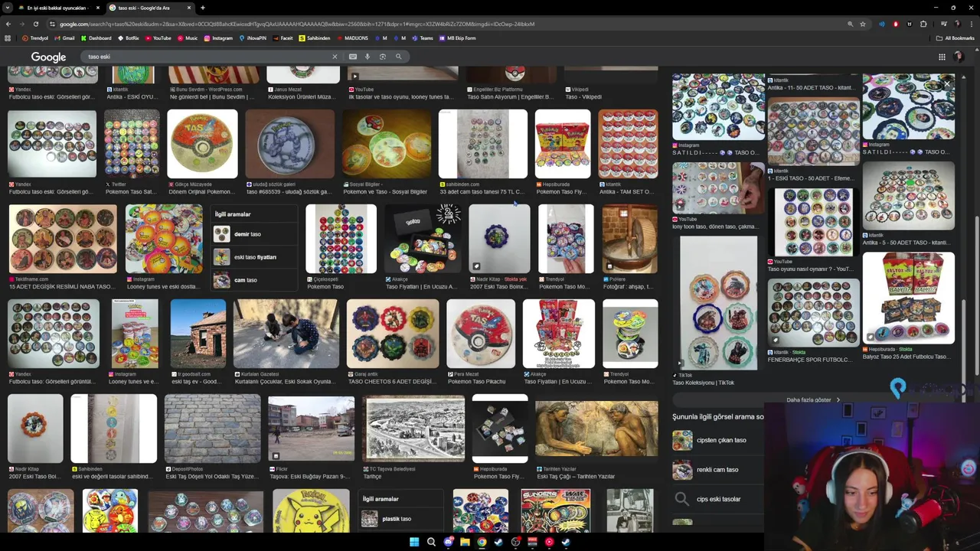Open Discord from the taskbar

(448, 542)
